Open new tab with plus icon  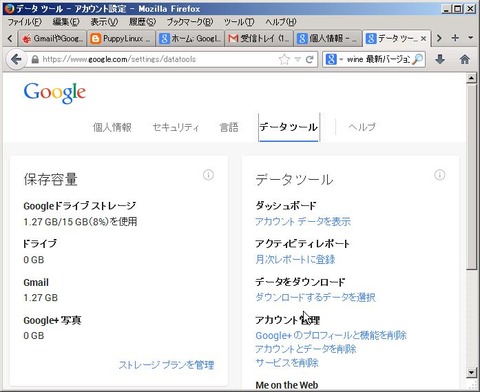[455, 38]
